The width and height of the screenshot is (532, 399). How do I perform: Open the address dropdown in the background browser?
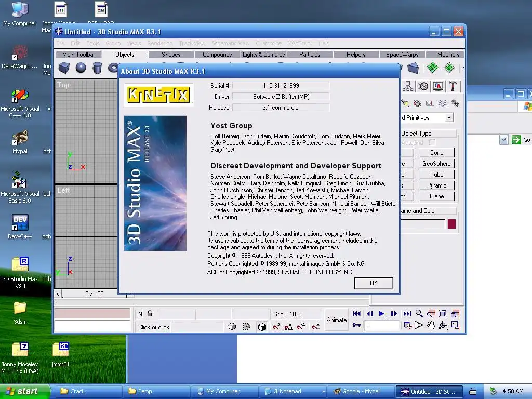click(x=503, y=140)
